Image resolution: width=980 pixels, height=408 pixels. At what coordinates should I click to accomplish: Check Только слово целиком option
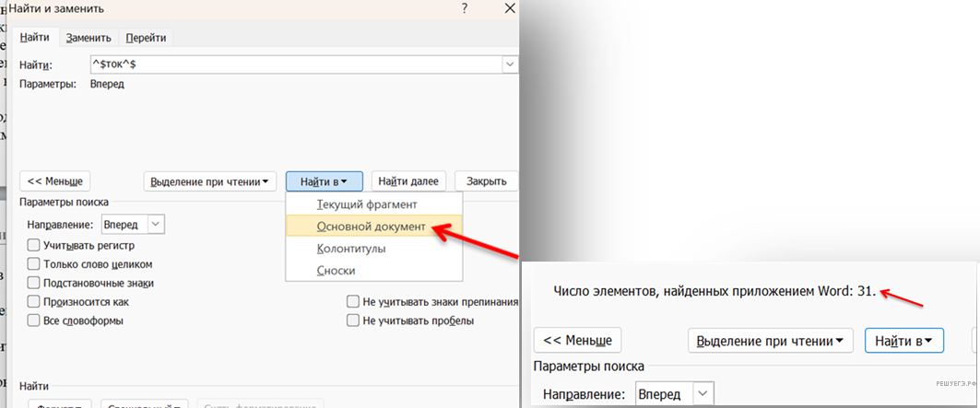pyautogui.click(x=34, y=264)
